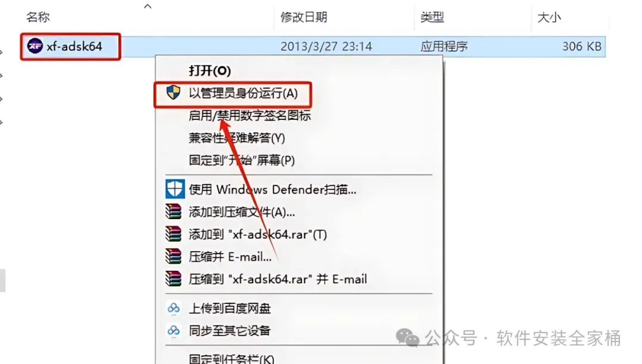Image resolution: width=642 pixels, height=364 pixels.
Task: Open 兼容性疑难解答(Y) from the menu
Action: coord(237,138)
